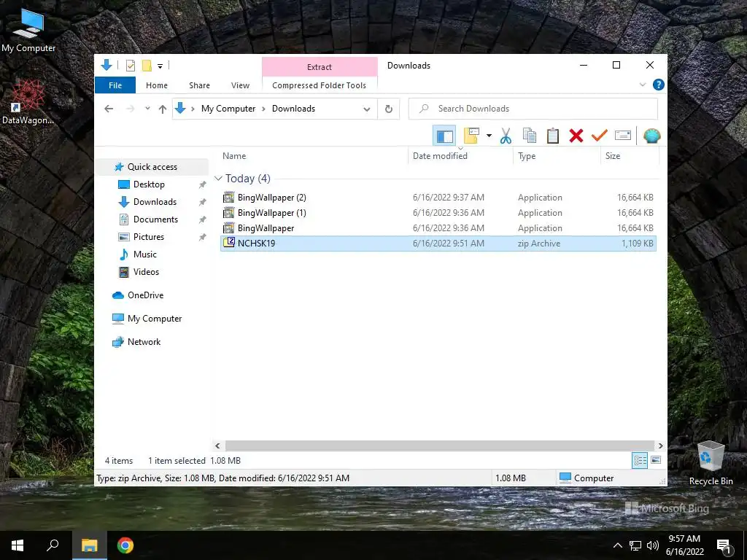Open the recent locations dropdown arrow
The width and height of the screenshot is (747, 560).
click(x=147, y=109)
